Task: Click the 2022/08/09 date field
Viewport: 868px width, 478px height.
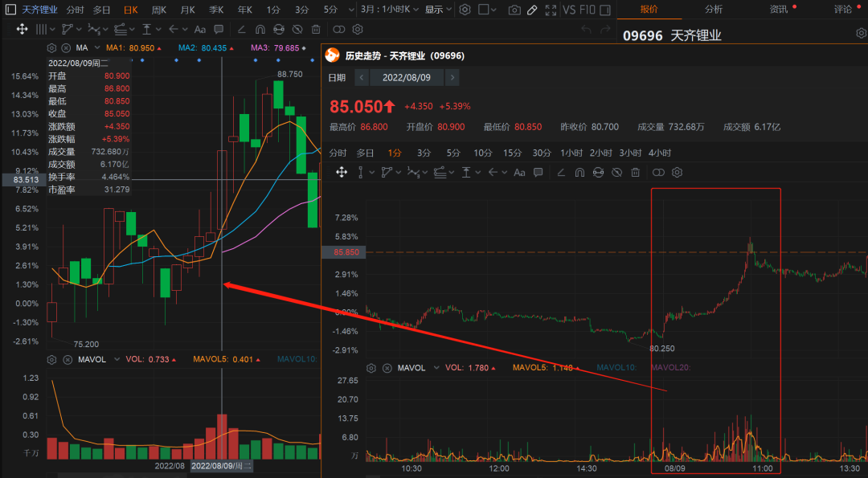Action: tap(407, 77)
